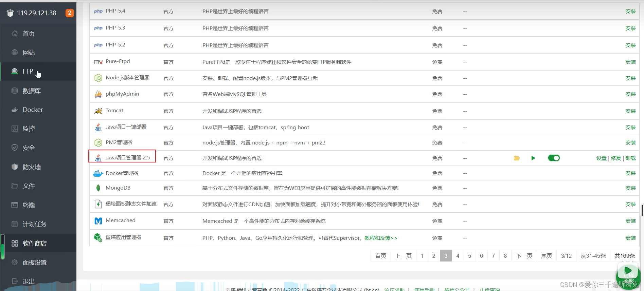The height and width of the screenshot is (291, 644).
Task: Click the 使用手册 footer link
Action: [424, 289]
